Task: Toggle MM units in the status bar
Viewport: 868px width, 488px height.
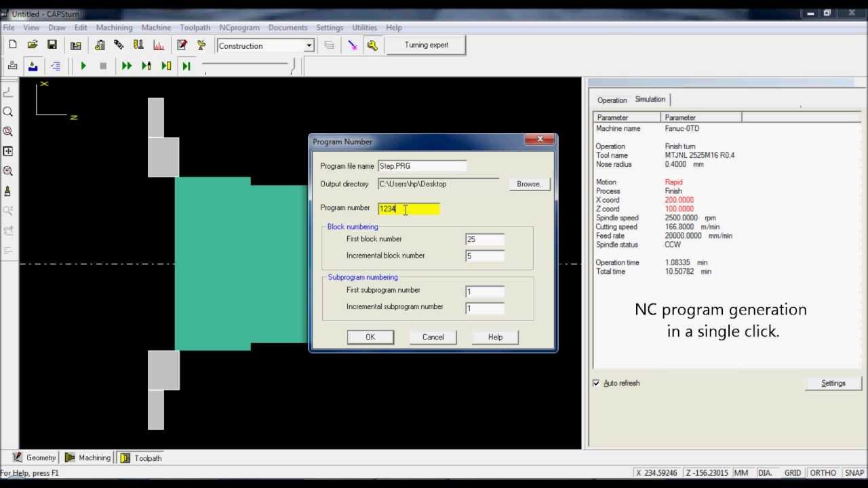Action: (741, 472)
